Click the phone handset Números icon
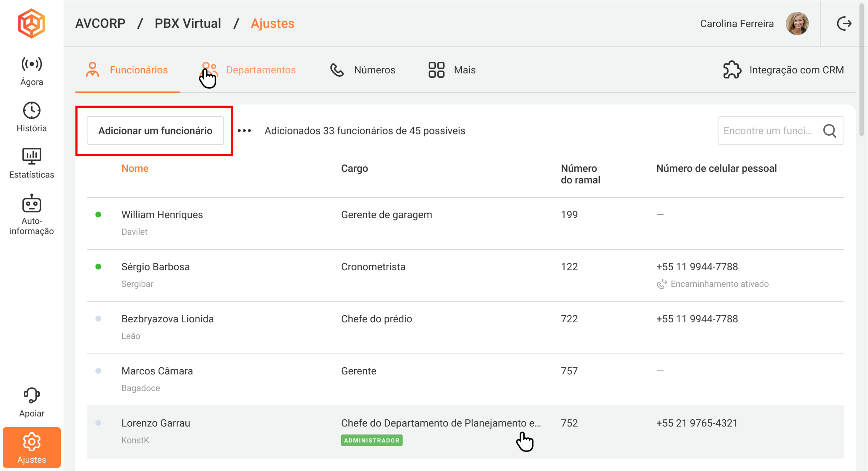Screen dimensions: 868x471 coord(337,70)
